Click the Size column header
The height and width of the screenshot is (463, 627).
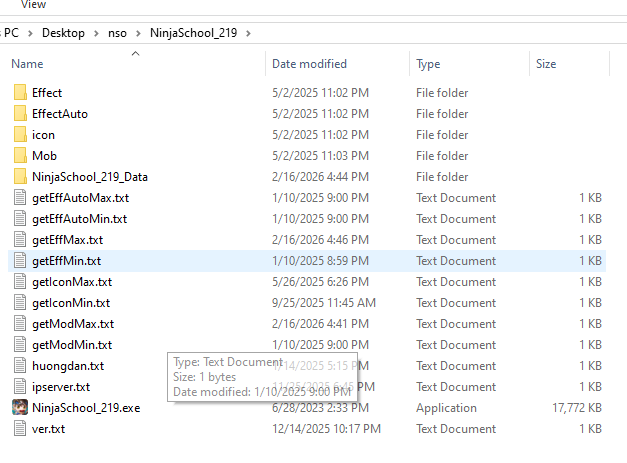546,64
